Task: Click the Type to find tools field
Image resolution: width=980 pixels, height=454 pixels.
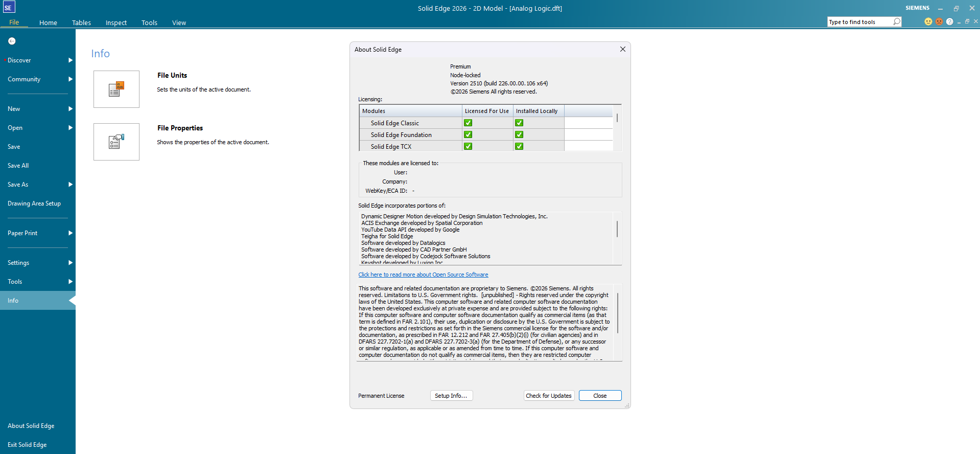Action: tap(859, 22)
